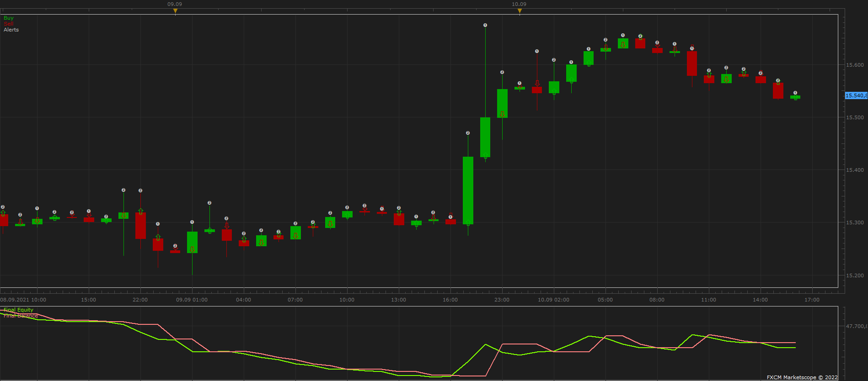Click the 07:00 time axis label

[295, 300]
